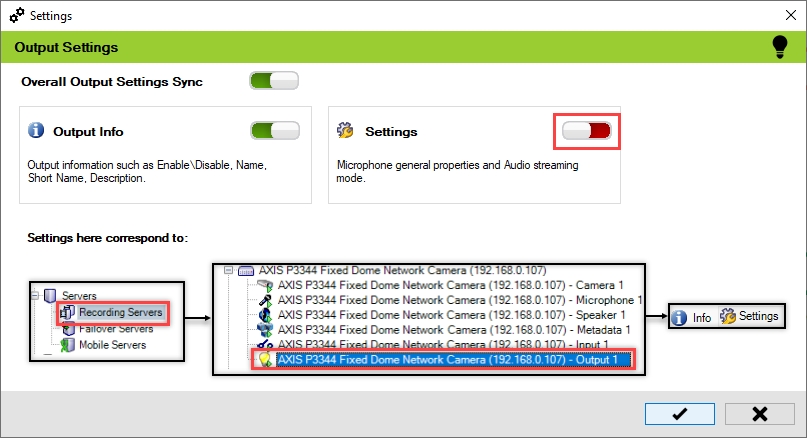Click the Microphone 1 device icon
Image resolution: width=807 pixels, height=438 pixels.
[x=265, y=300]
